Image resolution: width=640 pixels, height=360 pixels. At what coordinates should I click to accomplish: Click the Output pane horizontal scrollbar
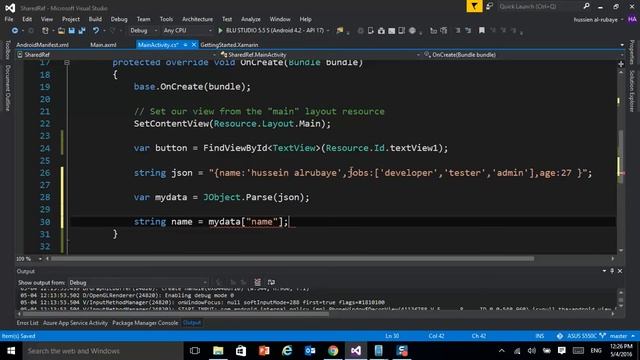coord(176,314)
